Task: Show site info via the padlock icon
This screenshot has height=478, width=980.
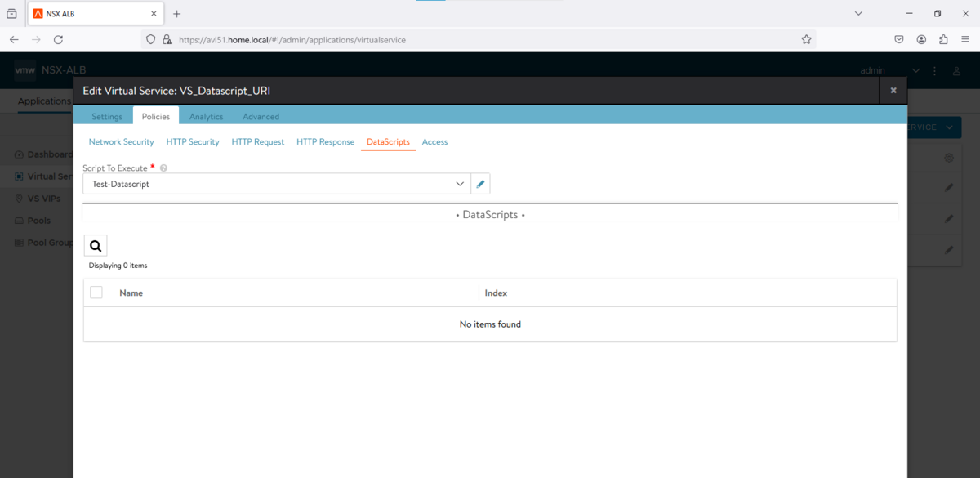Action: click(167, 39)
